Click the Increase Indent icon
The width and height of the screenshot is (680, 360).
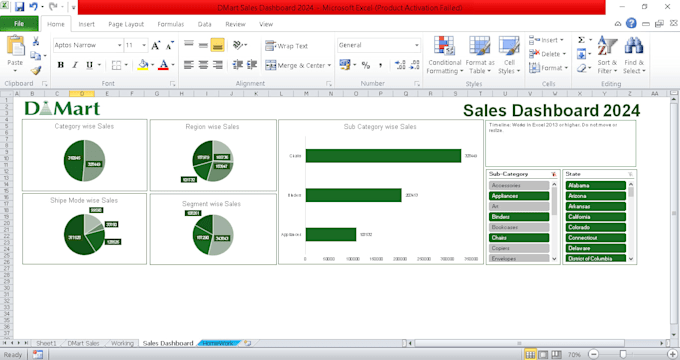point(252,65)
